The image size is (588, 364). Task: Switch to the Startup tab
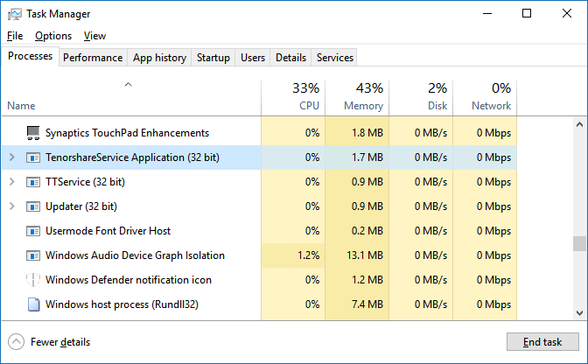coord(213,58)
